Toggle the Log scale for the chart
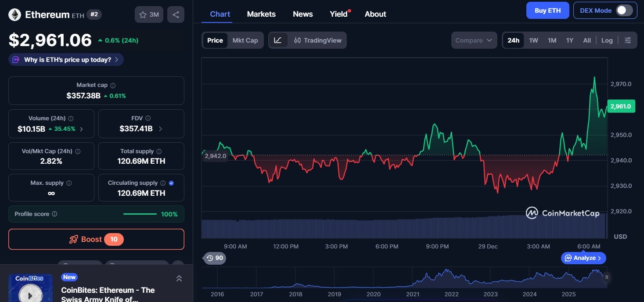This screenshot has width=644, height=302. click(607, 40)
